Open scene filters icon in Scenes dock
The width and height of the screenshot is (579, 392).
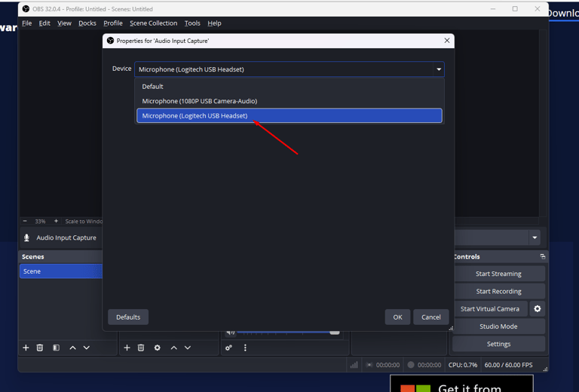pyautogui.click(x=56, y=348)
